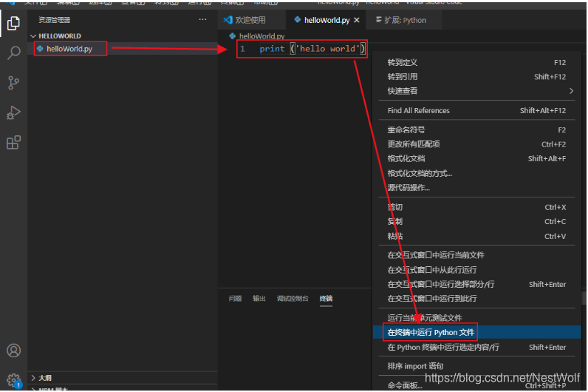The width and height of the screenshot is (588, 392).
Task: Choose 转到定义 from context menu
Action: pyautogui.click(x=476, y=63)
